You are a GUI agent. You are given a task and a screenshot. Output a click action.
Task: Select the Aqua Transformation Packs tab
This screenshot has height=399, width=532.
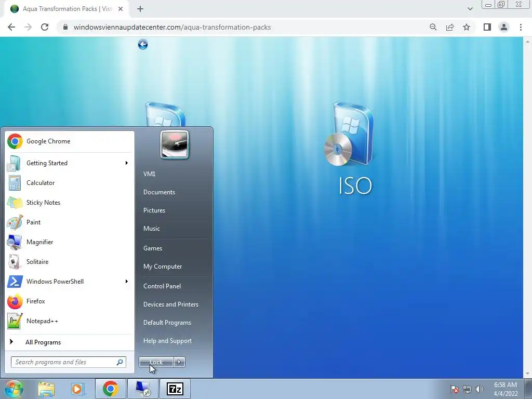click(66, 9)
